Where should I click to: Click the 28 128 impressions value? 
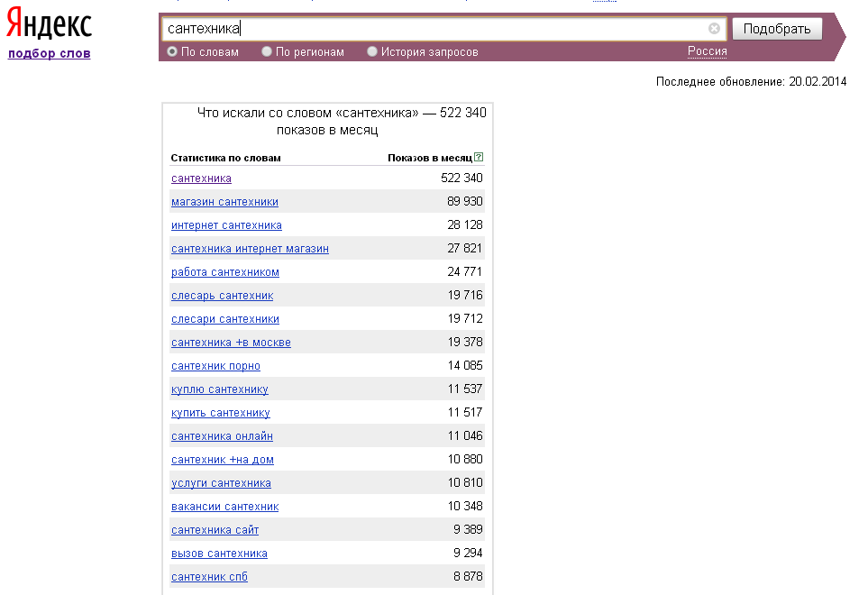tap(465, 224)
